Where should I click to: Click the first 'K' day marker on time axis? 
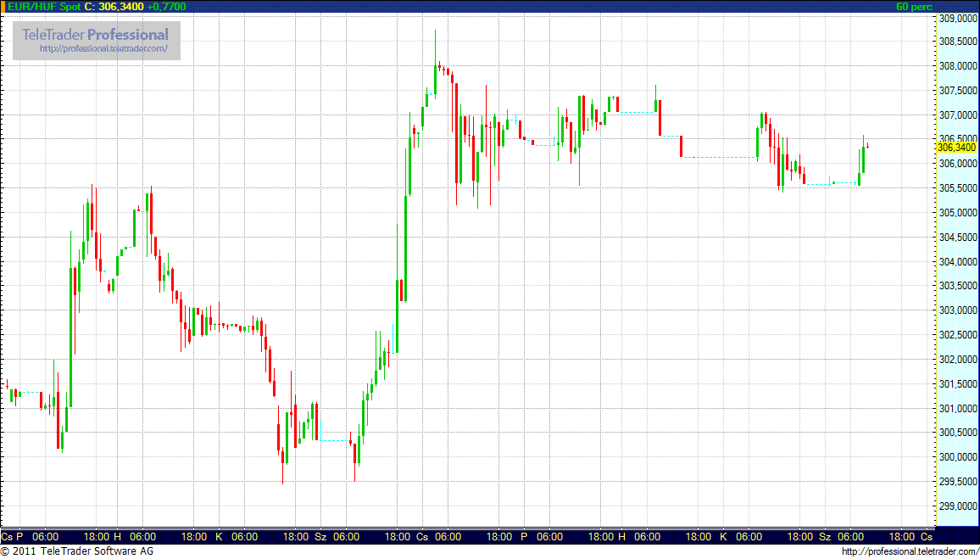pos(219,537)
